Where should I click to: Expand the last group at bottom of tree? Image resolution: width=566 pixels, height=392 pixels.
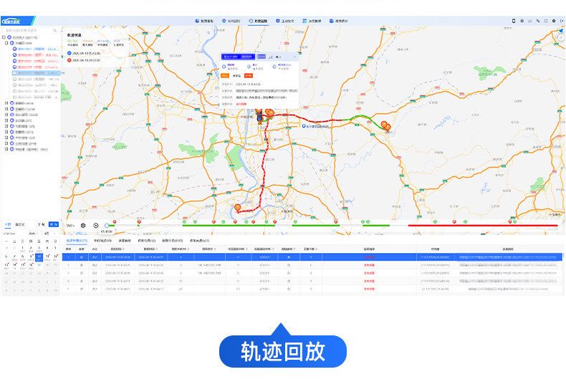(6, 149)
